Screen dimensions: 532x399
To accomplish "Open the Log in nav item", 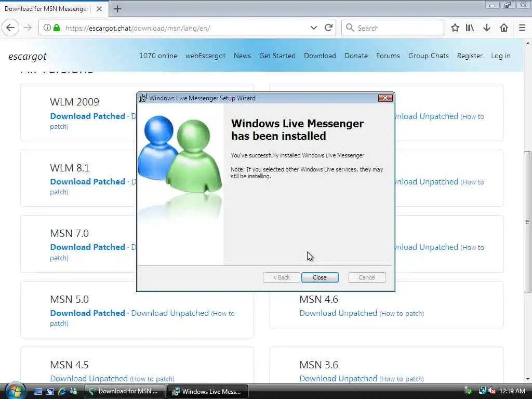I will click(500, 56).
